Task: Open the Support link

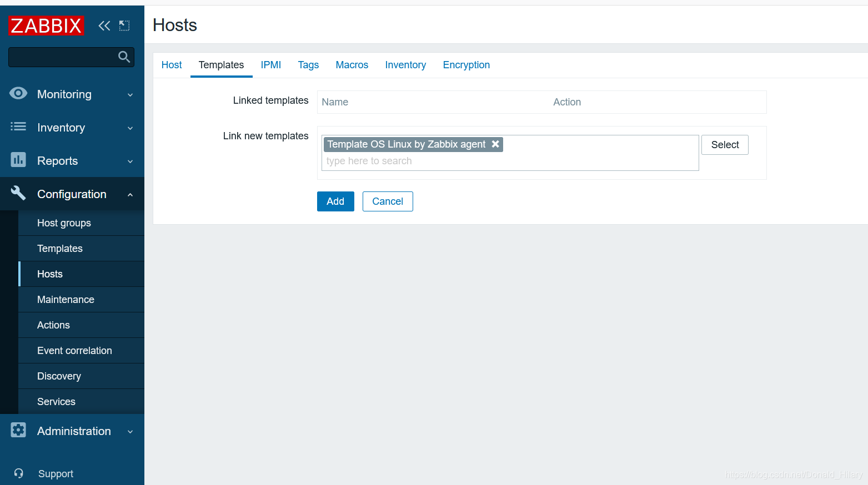Action: point(56,474)
